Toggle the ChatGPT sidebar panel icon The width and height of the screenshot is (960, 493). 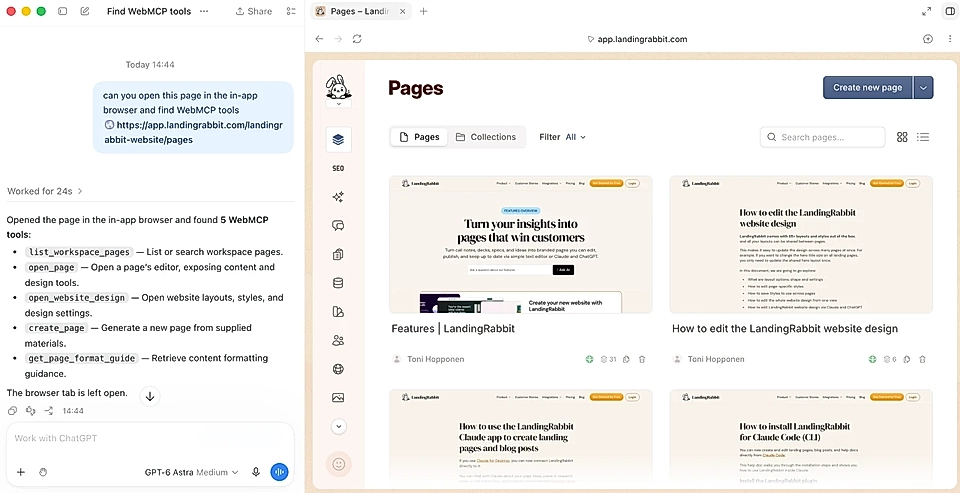pyautogui.click(x=62, y=11)
